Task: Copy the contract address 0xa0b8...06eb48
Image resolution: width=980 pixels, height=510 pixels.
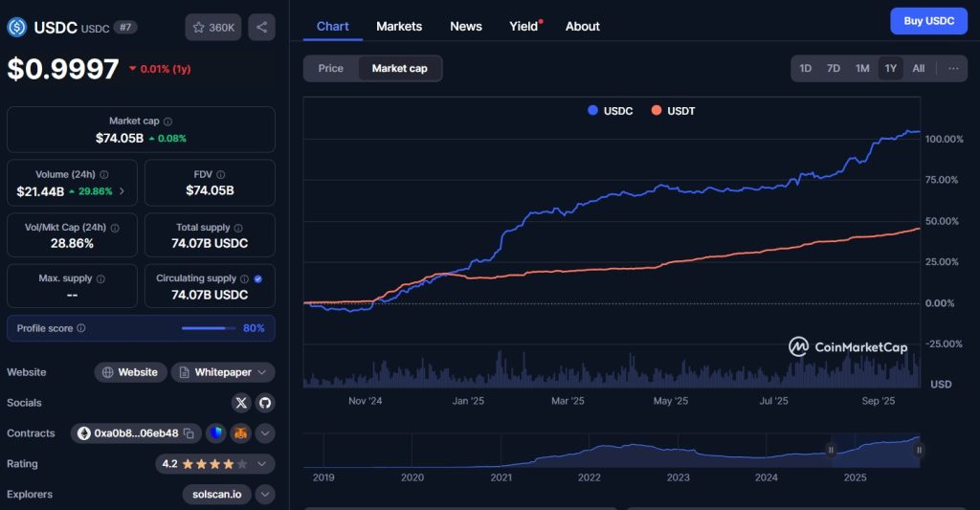Action: pos(189,433)
